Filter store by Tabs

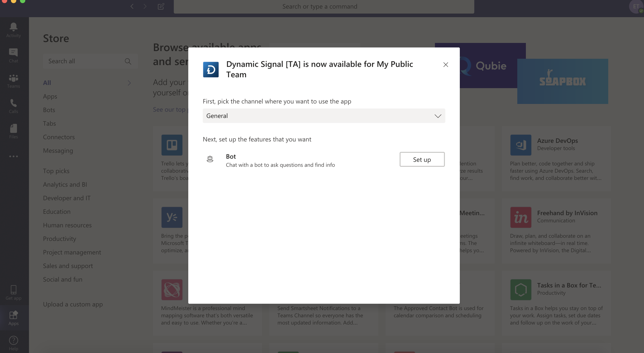coord(50,124)
